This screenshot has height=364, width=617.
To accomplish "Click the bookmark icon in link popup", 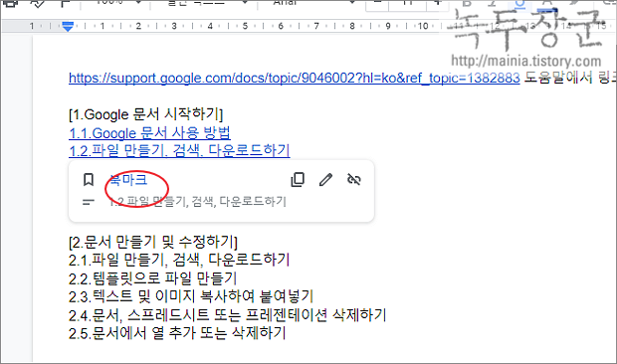I will [x=89, y=180].
